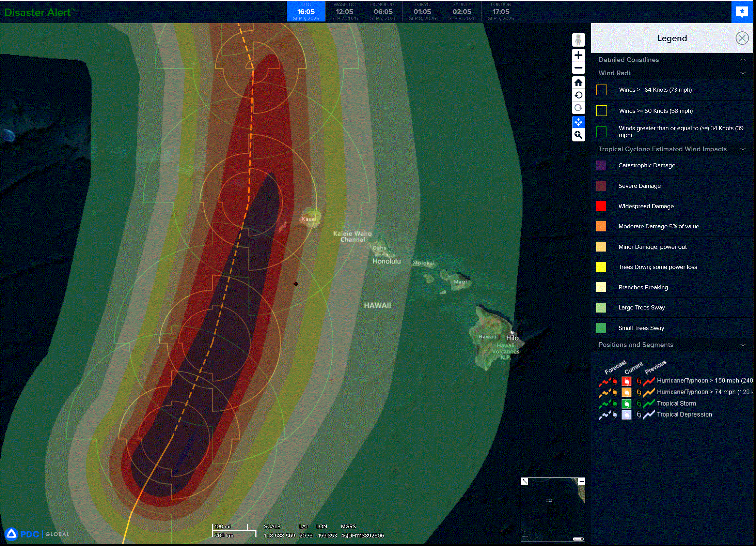This screenshot has height=546, width=756.
Task: Click the PDC Global logo
Action: [37, 534]
